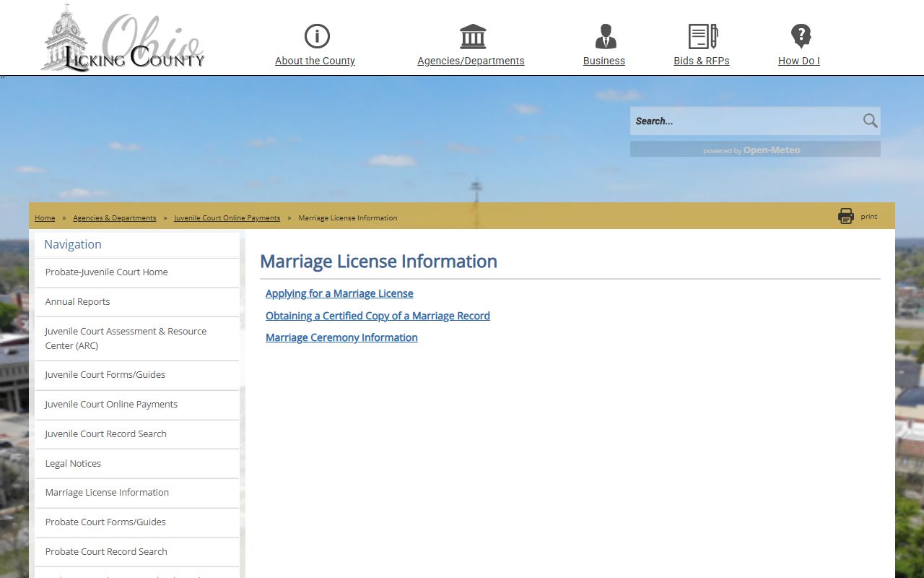Select Juvenile Court Forms/Guides in navigation
This screenshot has width=924, height=578.
pos(137,375)
